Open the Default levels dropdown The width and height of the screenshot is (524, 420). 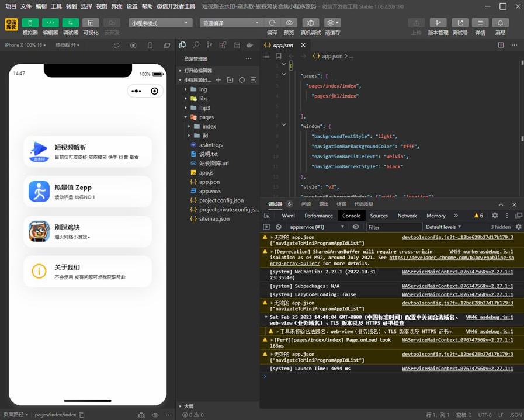click(x=443, y=227)
